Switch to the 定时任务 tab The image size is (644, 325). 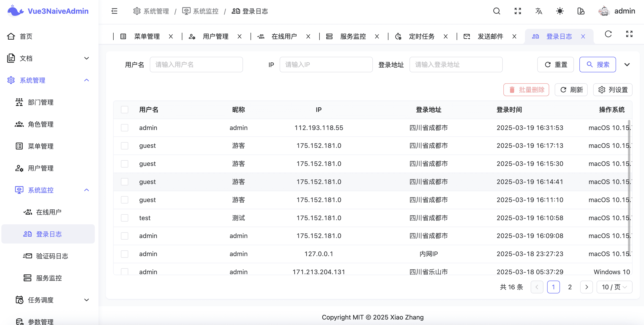coord(421,36)
